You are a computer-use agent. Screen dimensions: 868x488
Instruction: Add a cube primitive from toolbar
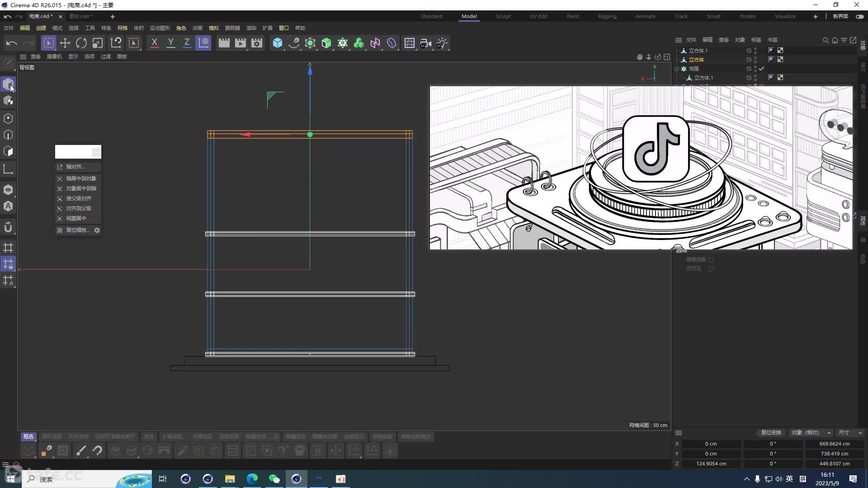[x=278, y=43]
